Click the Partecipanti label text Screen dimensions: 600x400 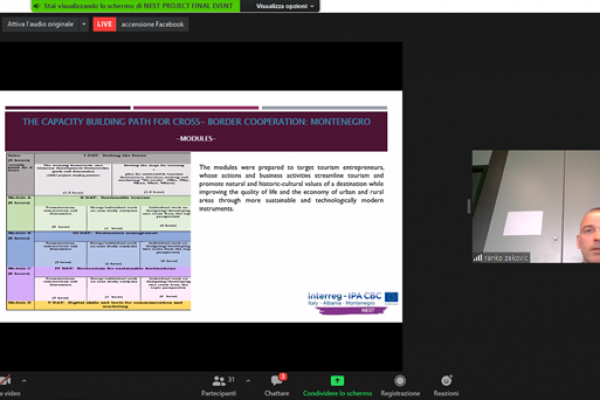[219, 393]
